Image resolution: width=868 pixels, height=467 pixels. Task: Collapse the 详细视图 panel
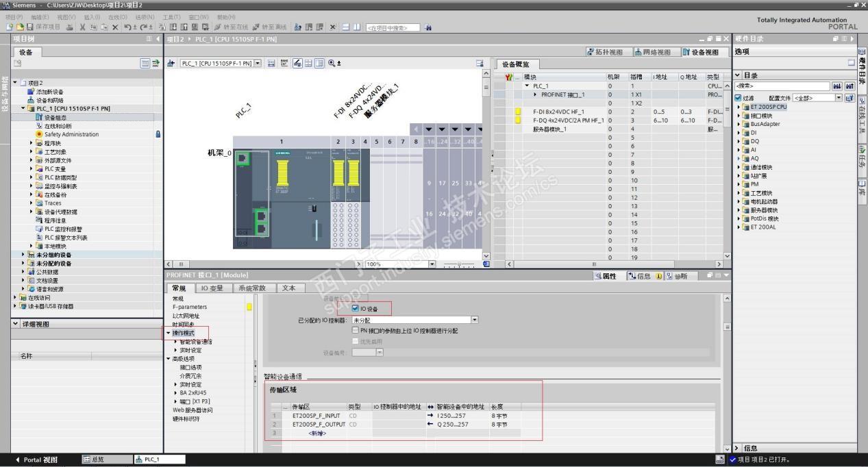16,324
